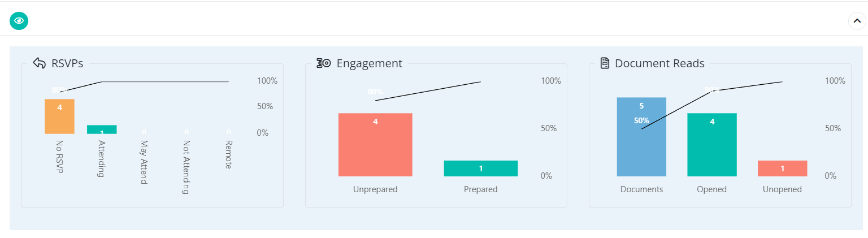The width and height of the screenshot is (868, 238).
Task: Click the May Attend axis label
Action: point(144,162)
